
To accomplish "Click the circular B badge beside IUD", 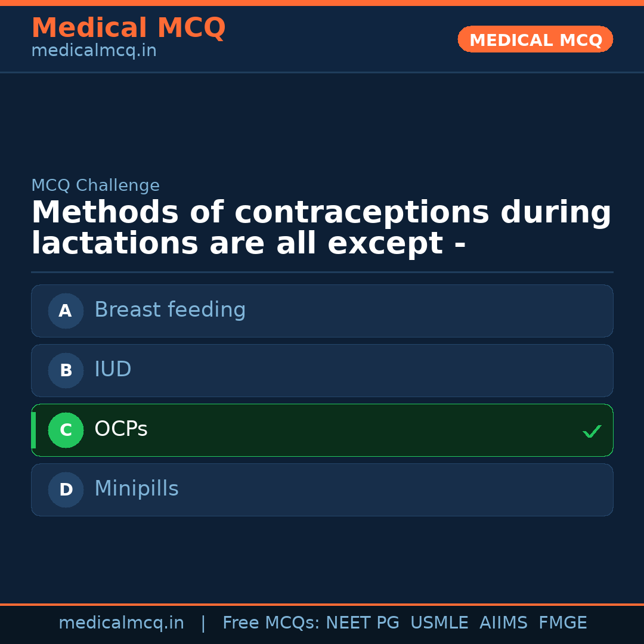I will click(66, 370).
